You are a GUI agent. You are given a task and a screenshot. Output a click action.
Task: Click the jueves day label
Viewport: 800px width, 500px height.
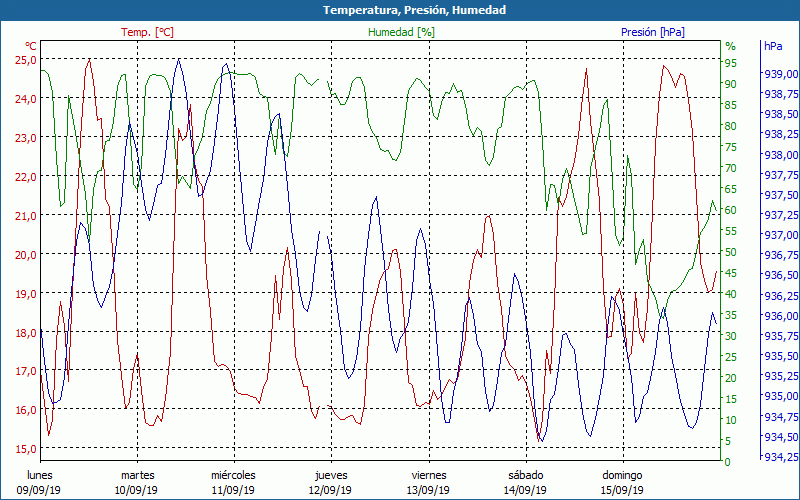[x=331, y=475]
